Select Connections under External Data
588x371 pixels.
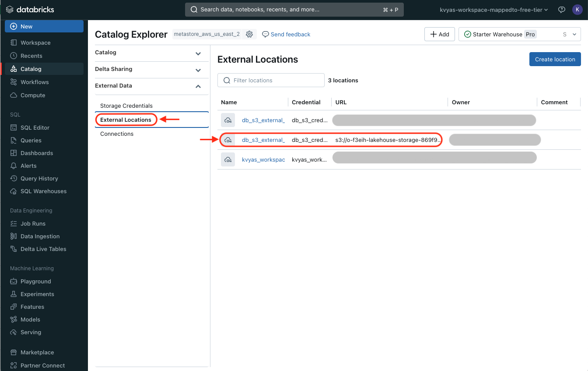(117, 134)
